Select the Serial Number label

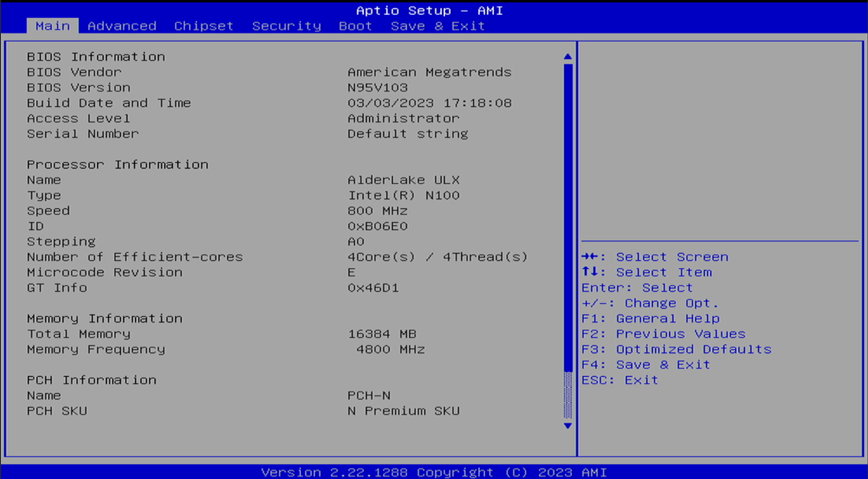click(83, 134)
